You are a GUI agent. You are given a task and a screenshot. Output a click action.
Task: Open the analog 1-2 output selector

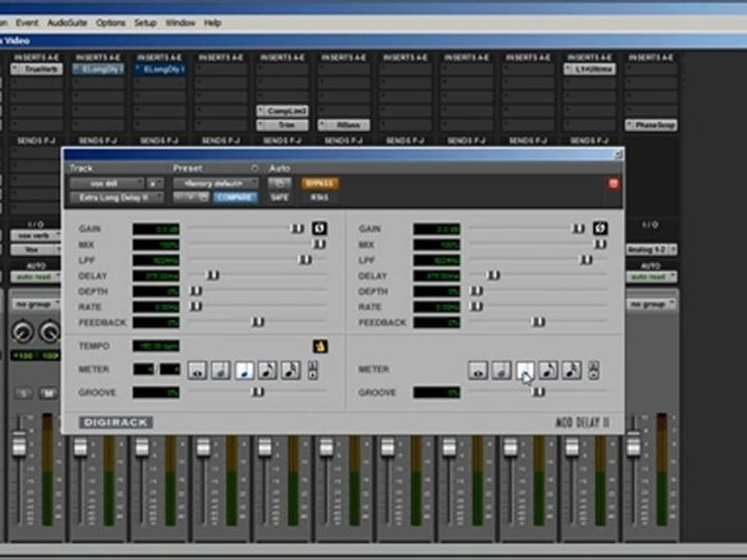pyautogui.click(x=651, y=250)
